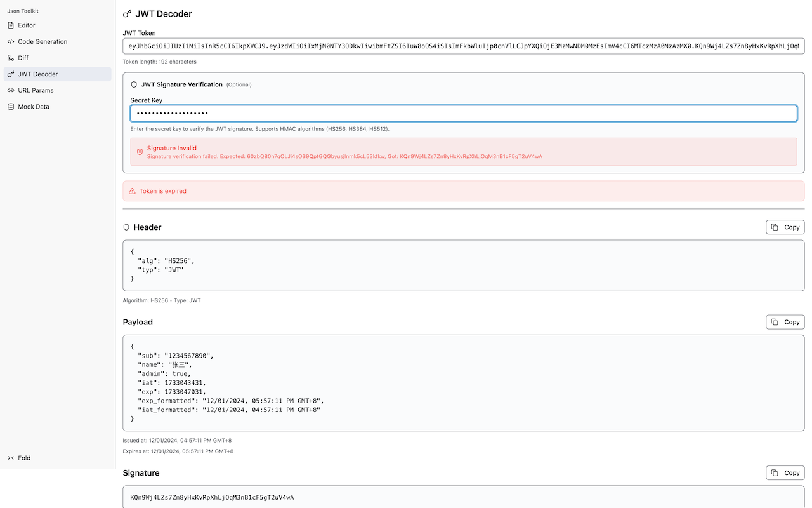Switch to the URL Params tool

pos(36,90)
